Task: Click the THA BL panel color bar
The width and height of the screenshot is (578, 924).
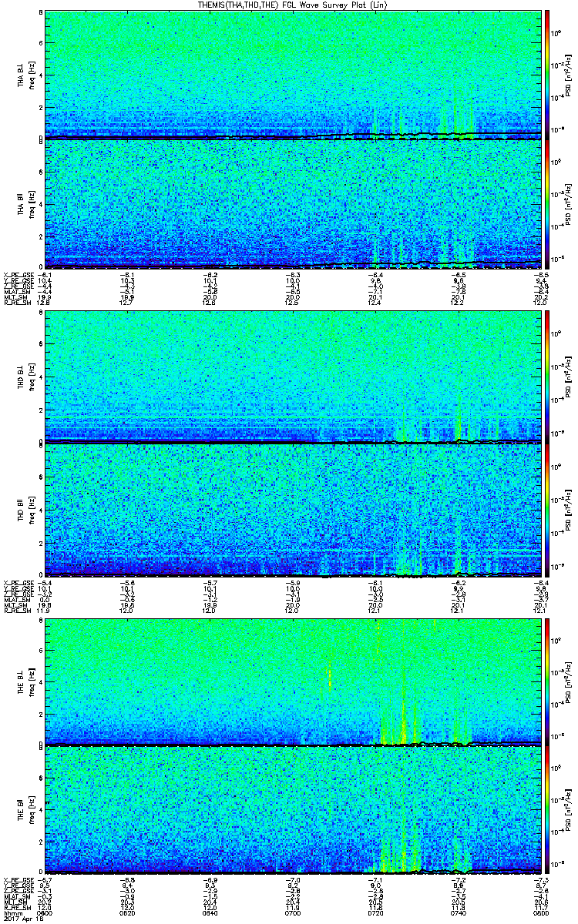Action: 546,74
